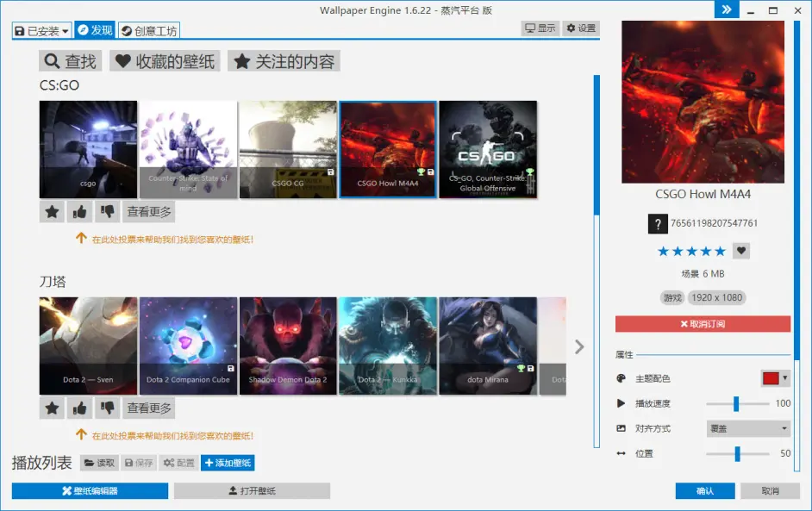Open the 主题配色 red color swatch

(x=771, y=378)
